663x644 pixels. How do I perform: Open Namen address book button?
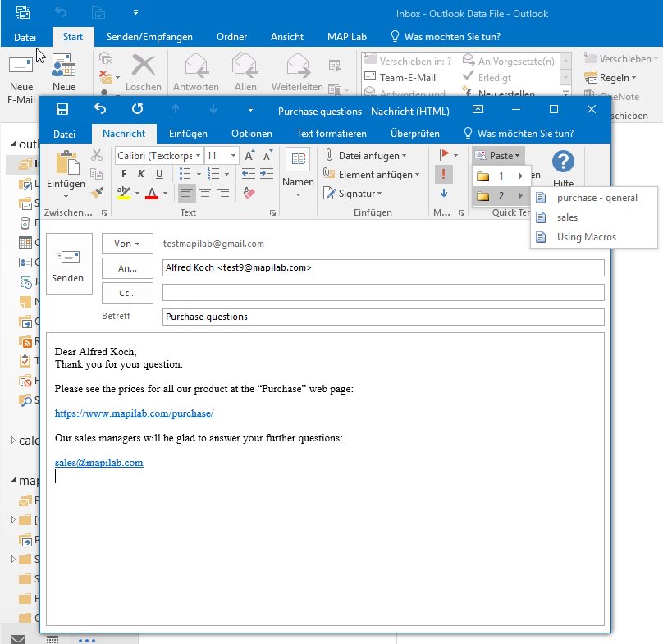tap(298, 172)
